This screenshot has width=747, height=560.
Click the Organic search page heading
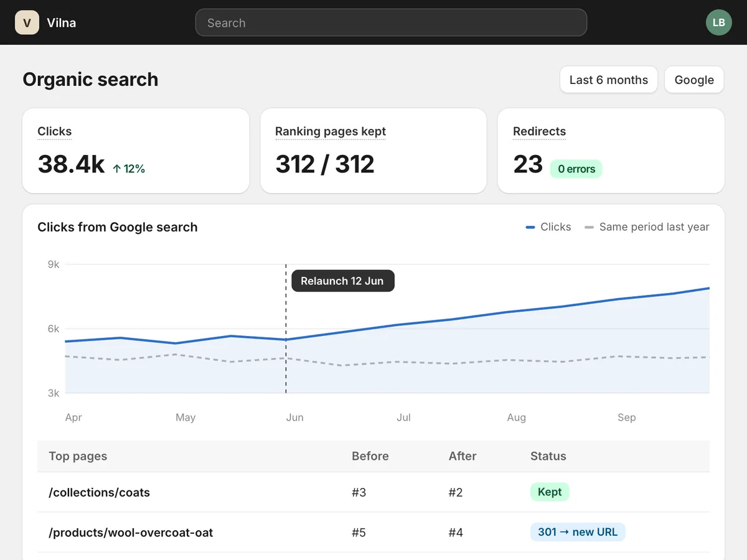pos(90,80)
